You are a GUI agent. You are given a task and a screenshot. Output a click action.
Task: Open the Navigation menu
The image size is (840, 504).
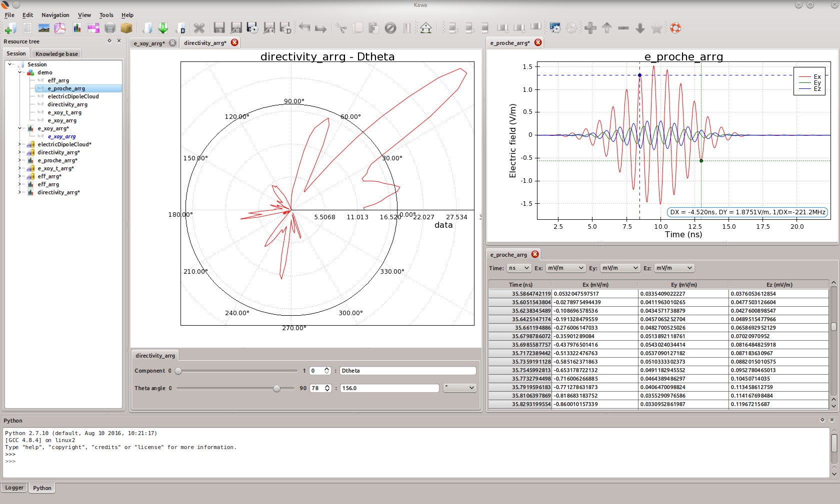coord(55,15)
